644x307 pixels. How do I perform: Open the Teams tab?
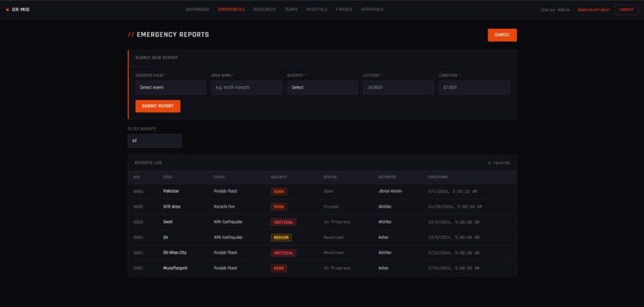[x=291, y=10]
